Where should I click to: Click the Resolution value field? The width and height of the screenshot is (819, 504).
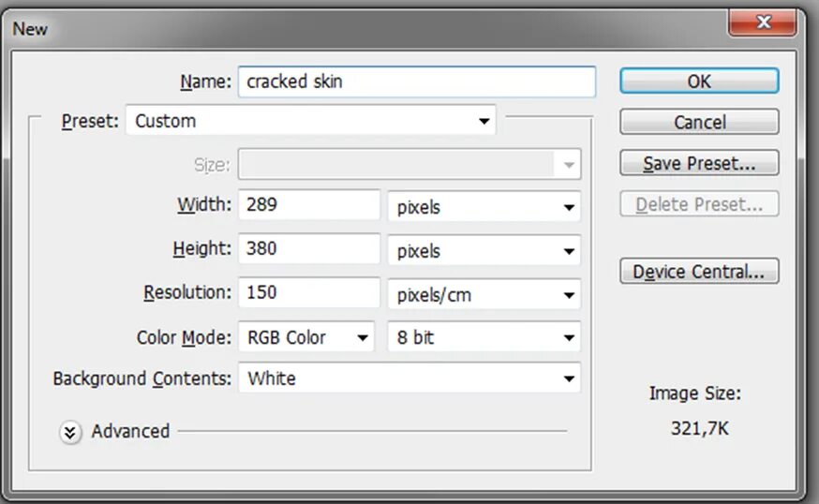pyautogui.click(x=309, y=292)
